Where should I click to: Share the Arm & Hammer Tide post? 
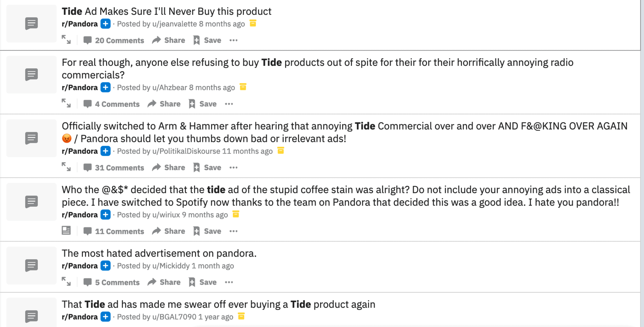click(169, 168)
